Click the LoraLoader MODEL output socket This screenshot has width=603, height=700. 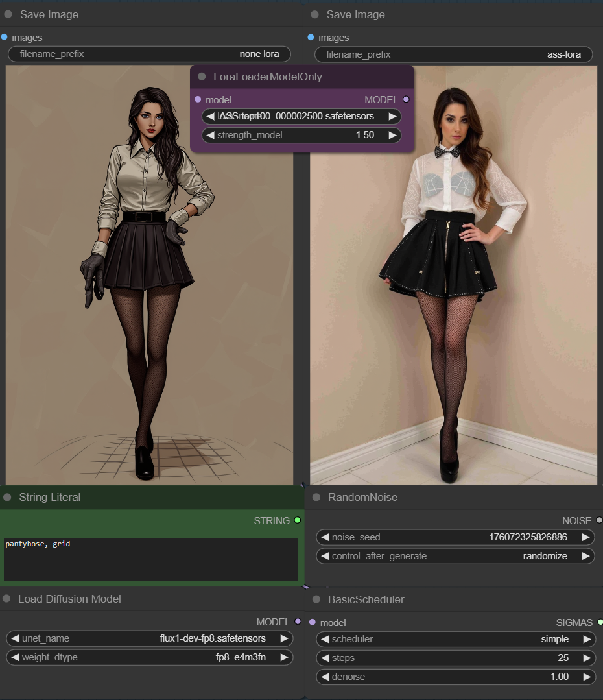[407, 100]
